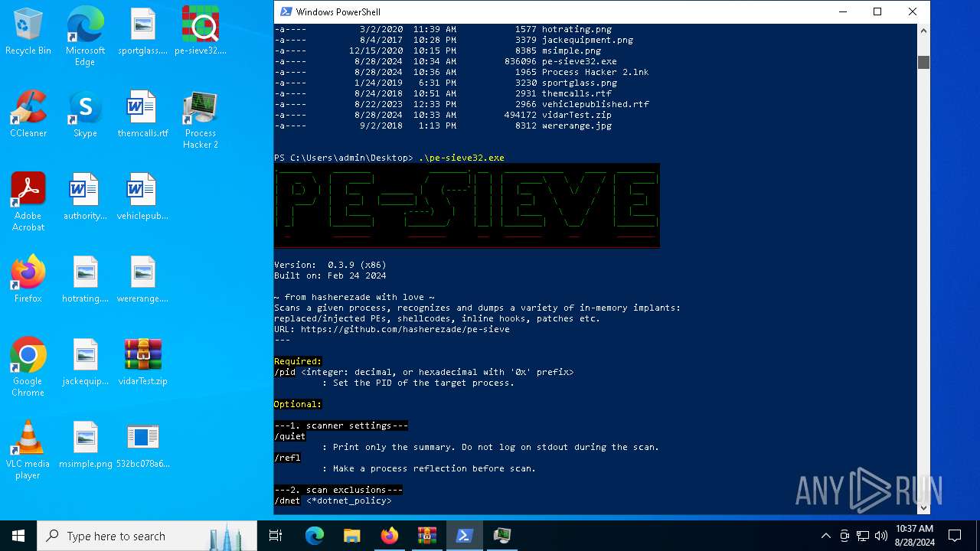Select the jackequipment image file icon
The width and height of the screenshot is (980, 551).
(x=85, y=362)
